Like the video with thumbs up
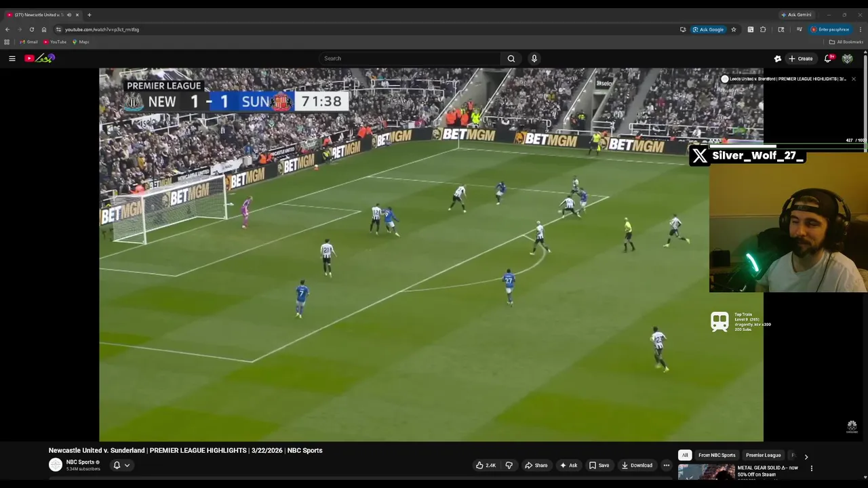The image size is (868, 488). [486, 465]
